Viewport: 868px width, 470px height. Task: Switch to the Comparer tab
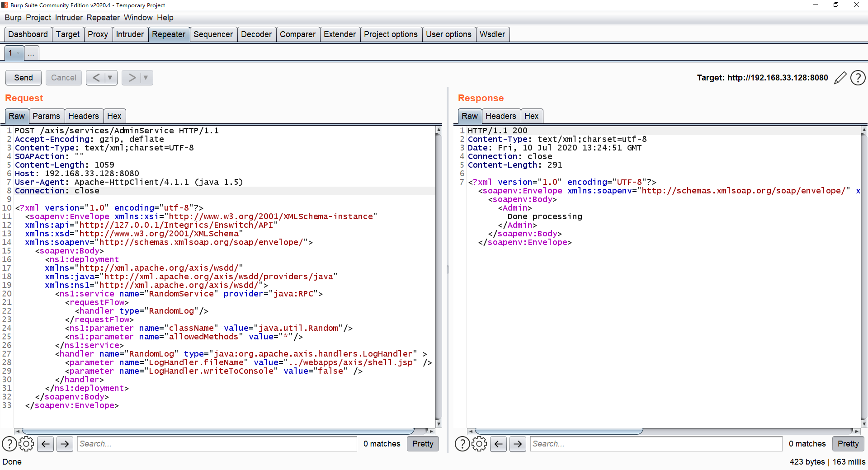[297, 34]
